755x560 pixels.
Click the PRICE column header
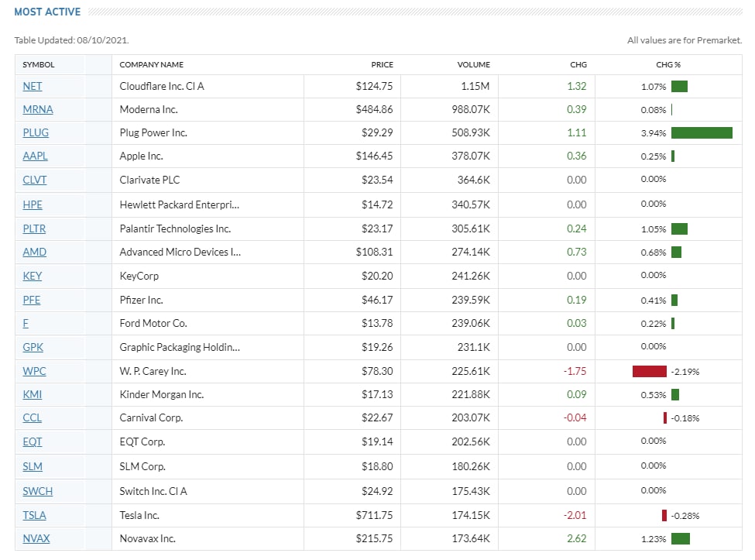coord(382,64)
